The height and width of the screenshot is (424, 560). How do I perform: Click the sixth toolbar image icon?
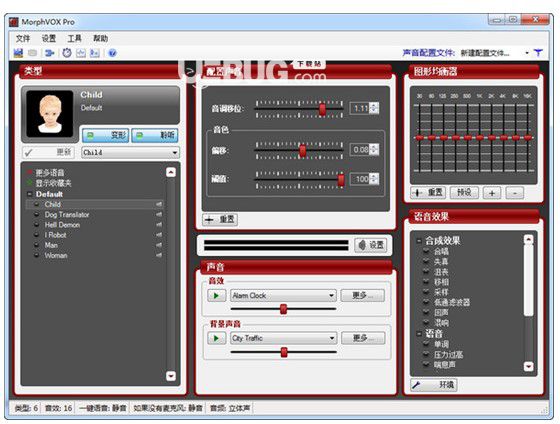[x=95, y=53]
